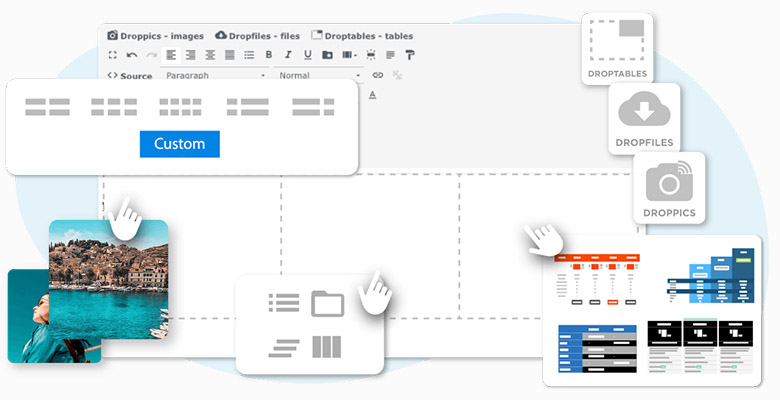
Task: Toggle the bullet list
Action: 249,55
